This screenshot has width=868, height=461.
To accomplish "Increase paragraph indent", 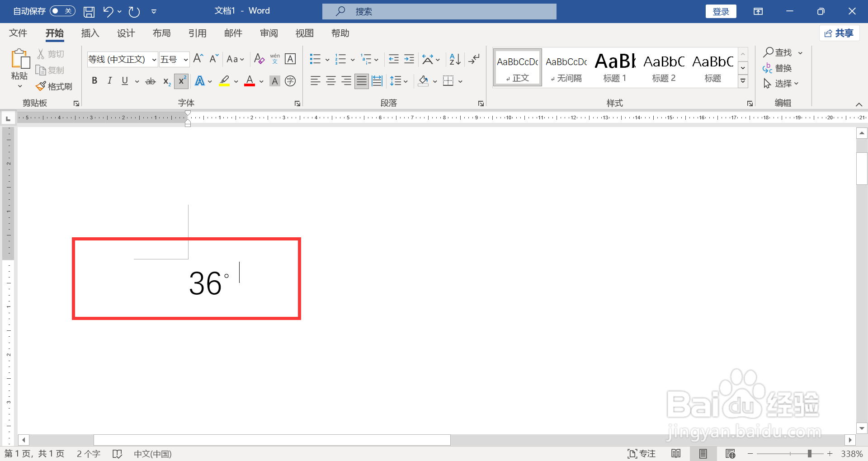I will tap(409, 59).
